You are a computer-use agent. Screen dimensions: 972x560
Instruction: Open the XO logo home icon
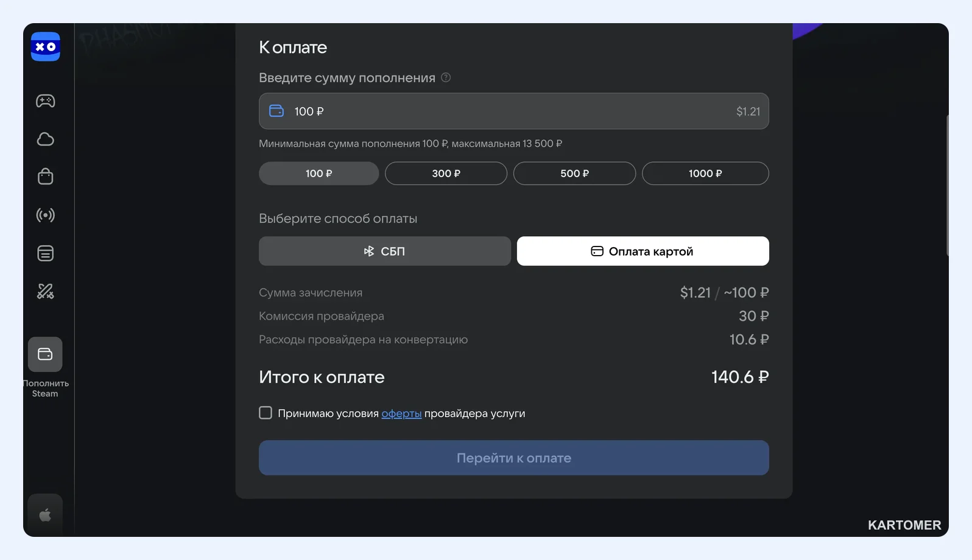(x=46, y=47)
